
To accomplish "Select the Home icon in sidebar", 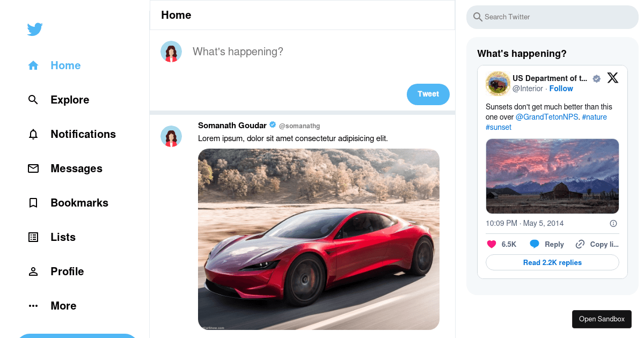I will click(33, 65).
